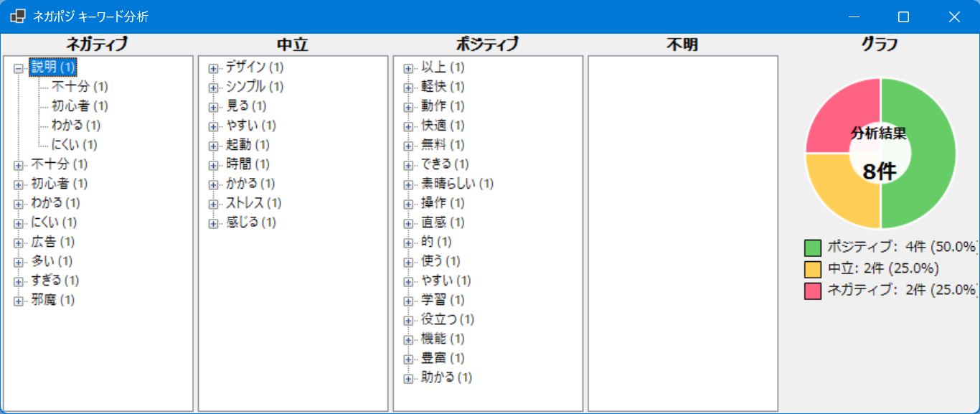Image resolution: width=980 pixels, height=414 pixels.
Task: Click the グラフ heading
Action: click(880, 44)
